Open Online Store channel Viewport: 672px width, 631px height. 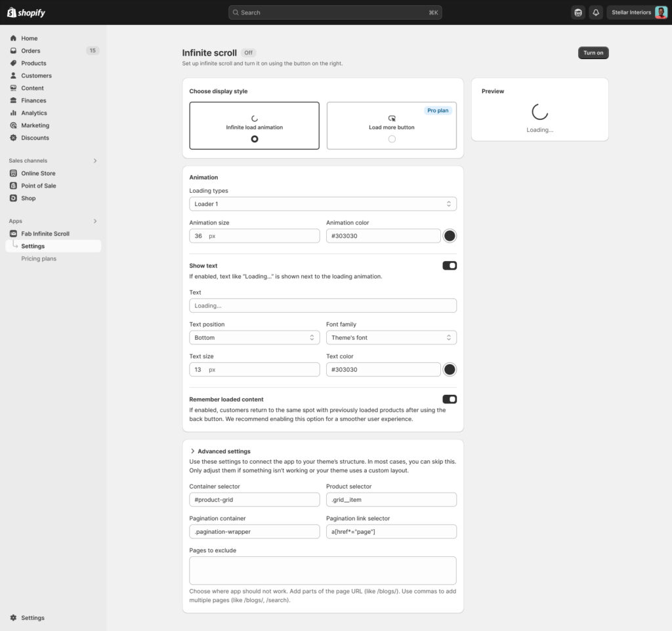[x=53, y=173]
